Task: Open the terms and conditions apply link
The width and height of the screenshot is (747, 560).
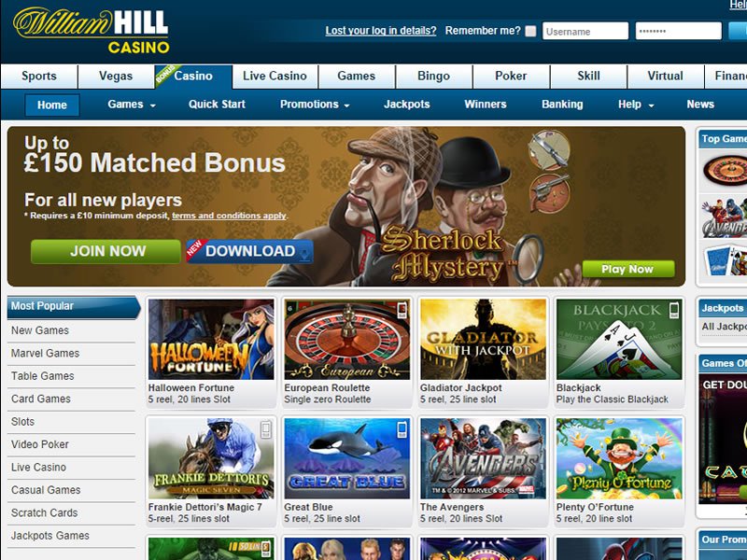Action: click(x=229, y=216)
